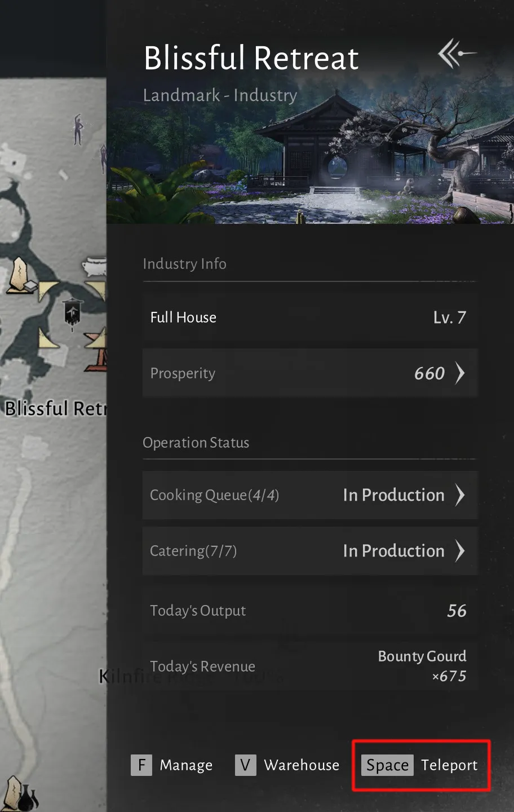Click the Blissful Retreat map label

55,408
